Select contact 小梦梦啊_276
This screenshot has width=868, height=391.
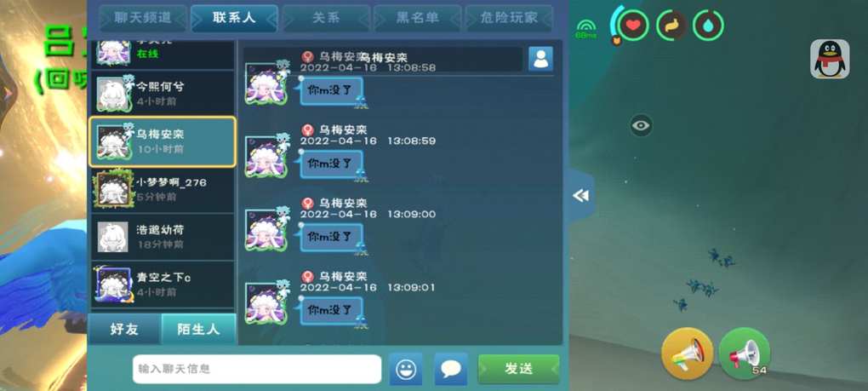pos(163,189)
